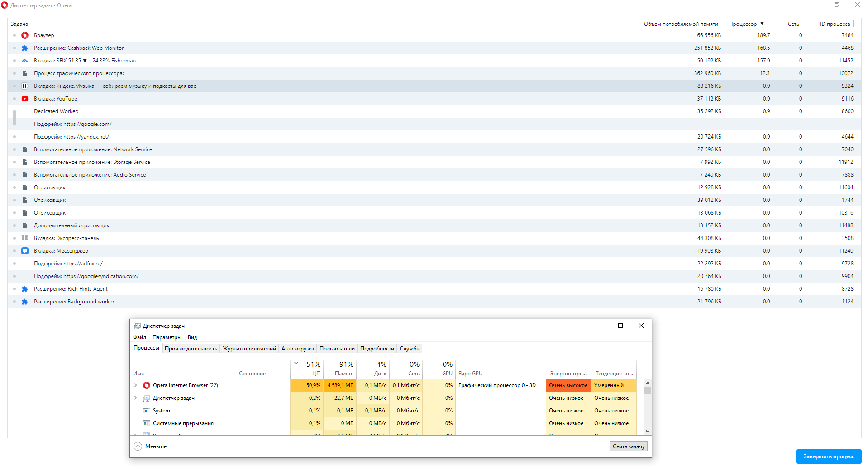Expand Opera Internet Browser (22) process group
The image size is (868, 470).
tap(135, 385)
